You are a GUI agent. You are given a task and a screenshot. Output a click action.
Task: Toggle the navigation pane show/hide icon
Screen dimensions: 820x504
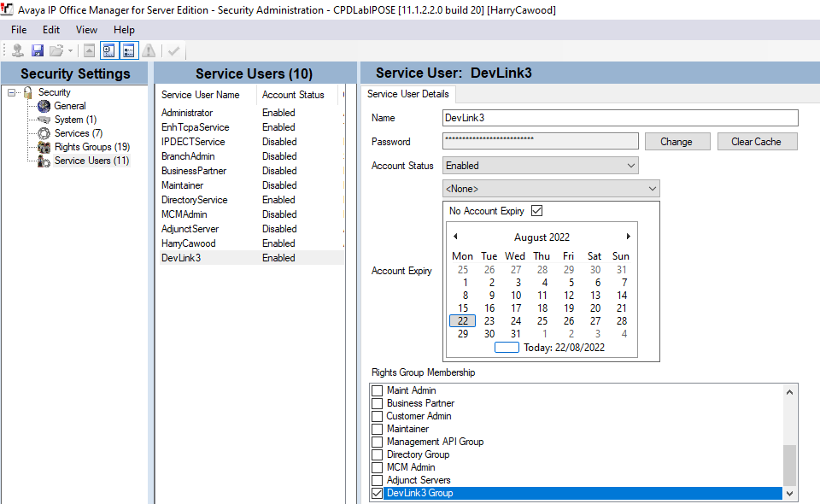(x=108, y=50)
